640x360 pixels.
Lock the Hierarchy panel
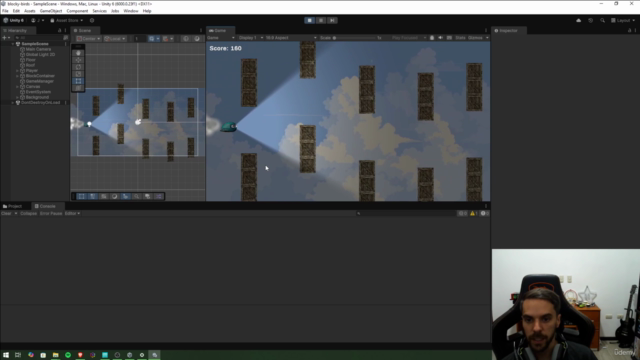tap(60, 31)
